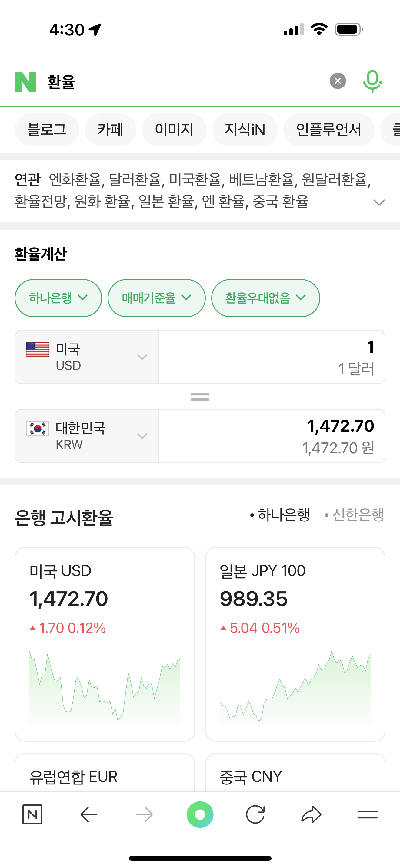Go back with the left arrow icon
Image resolution: width=400 pixels, height=868 pixels.
click(x=89, y=814)
